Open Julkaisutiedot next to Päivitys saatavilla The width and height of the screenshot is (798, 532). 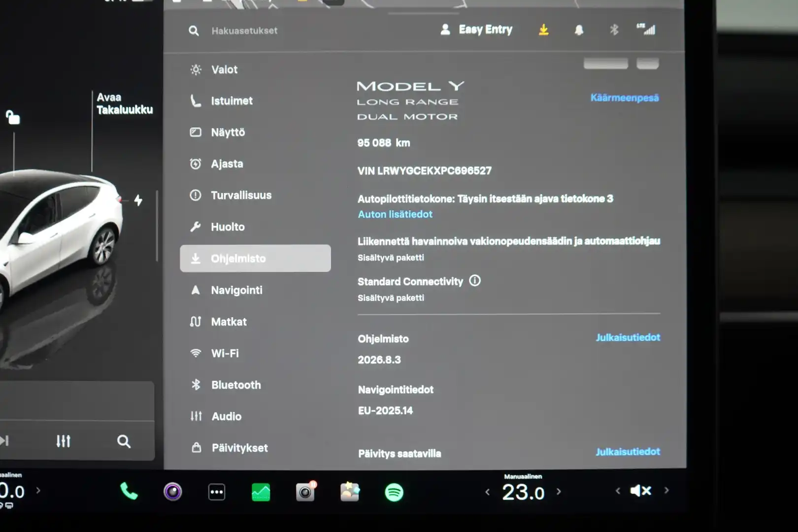(x=628, y=452)
